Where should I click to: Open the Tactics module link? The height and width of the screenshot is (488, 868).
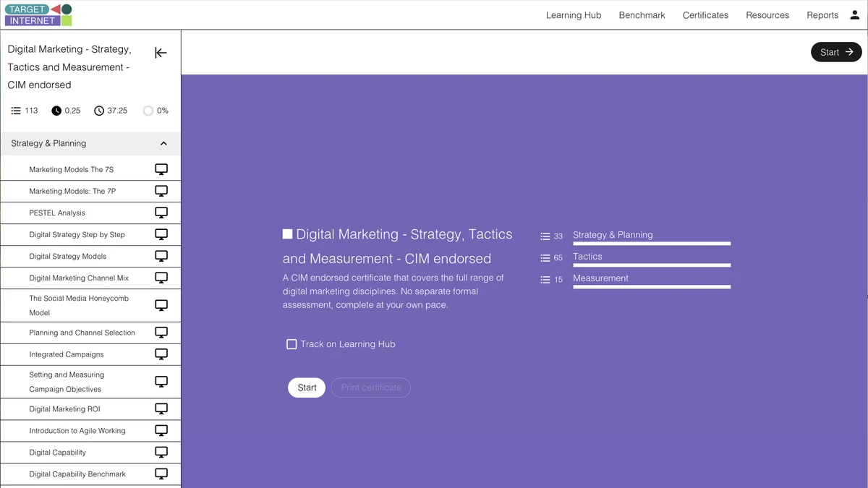coord(587,257)
